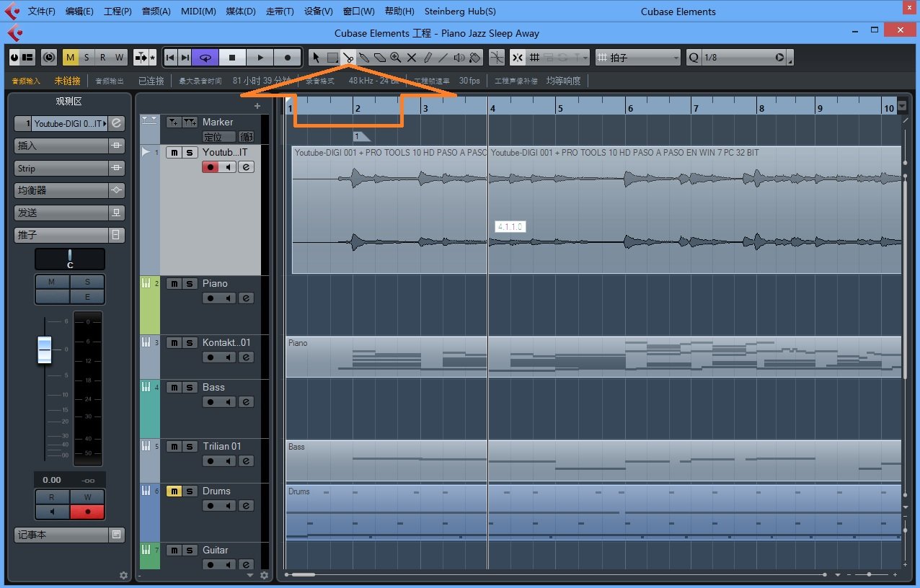This screenshot has height=588, width=920.
Task: Click the transport Play button
Action: [260, 58]
